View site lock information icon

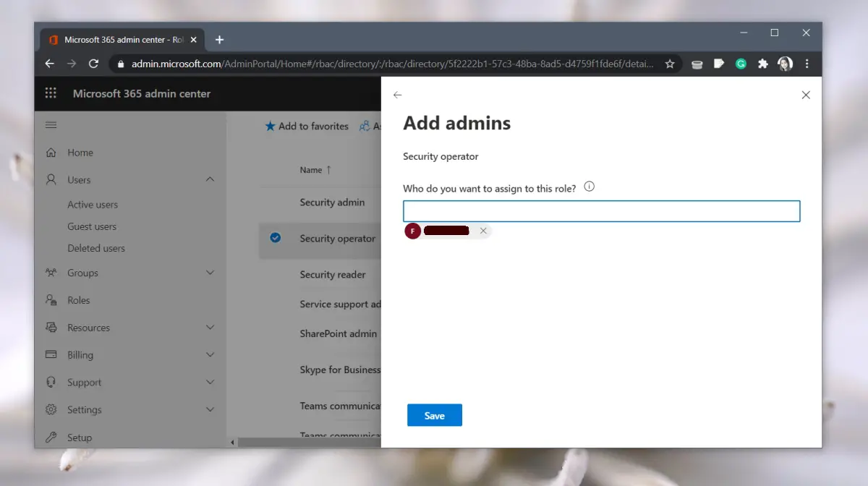121,64
